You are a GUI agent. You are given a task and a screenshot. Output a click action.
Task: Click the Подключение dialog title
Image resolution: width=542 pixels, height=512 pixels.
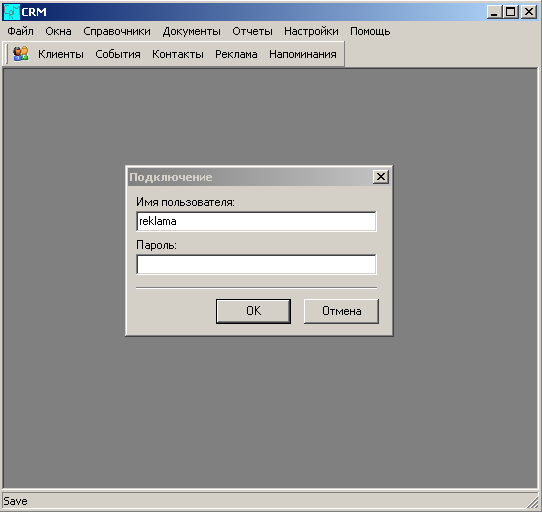click(171, 177)
